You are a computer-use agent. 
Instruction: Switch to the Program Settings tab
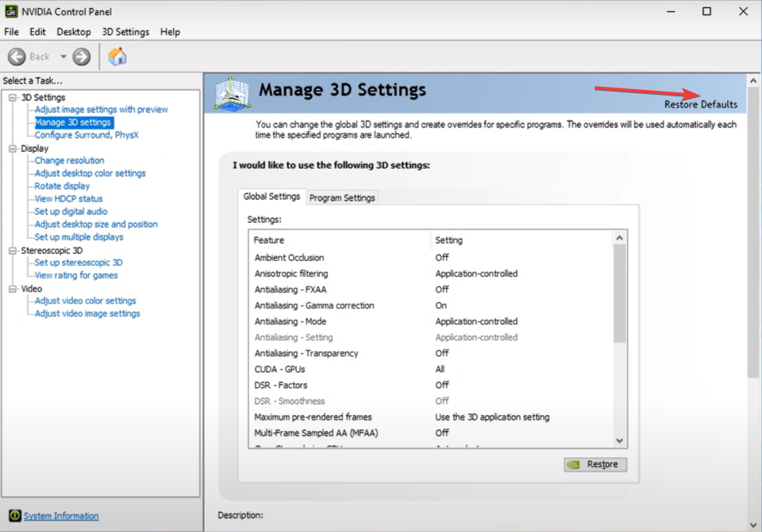[x=342, y=198]
